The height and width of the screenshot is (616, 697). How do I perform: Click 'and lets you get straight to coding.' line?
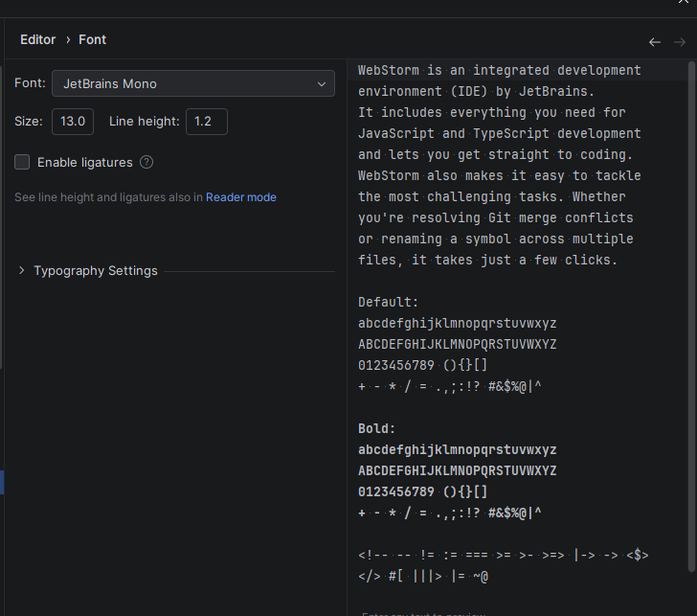495,154
